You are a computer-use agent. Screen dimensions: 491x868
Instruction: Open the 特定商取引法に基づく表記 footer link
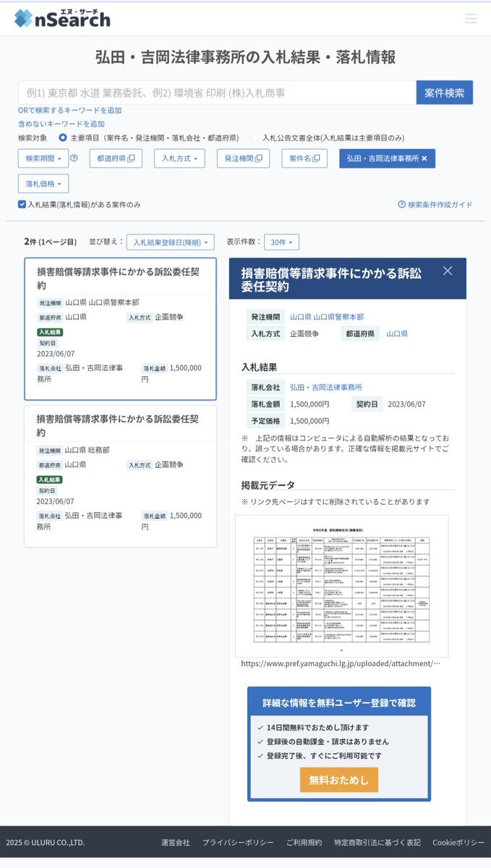click(x=377, y=843)
